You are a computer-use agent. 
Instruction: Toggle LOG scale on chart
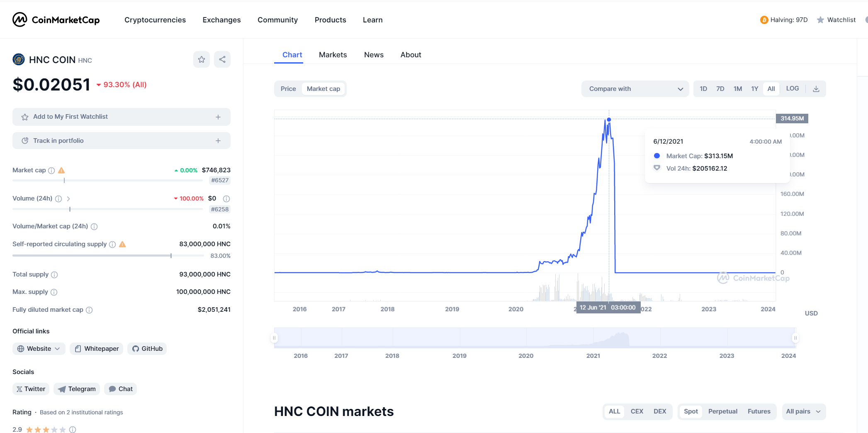793,88
